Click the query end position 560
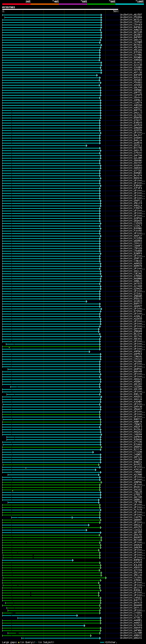The width and height of the screenshot is (146, 644). pos(116,11)
